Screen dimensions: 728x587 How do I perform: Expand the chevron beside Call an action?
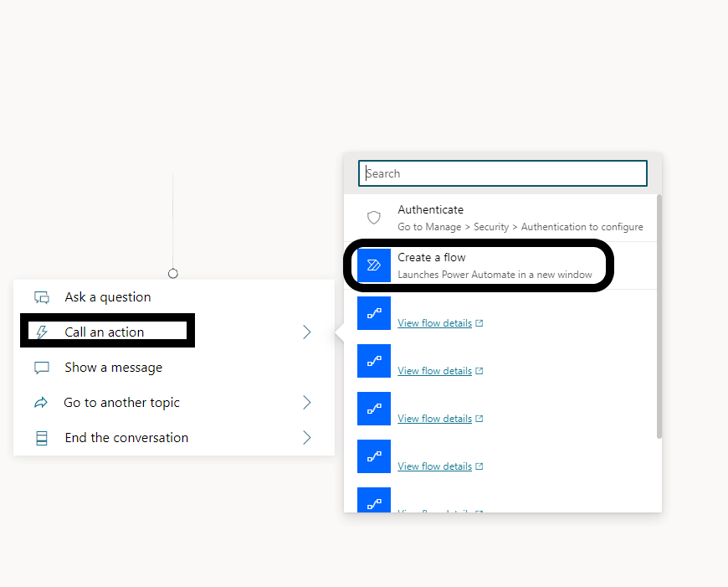pyautogui.click(x=307, y=332)
